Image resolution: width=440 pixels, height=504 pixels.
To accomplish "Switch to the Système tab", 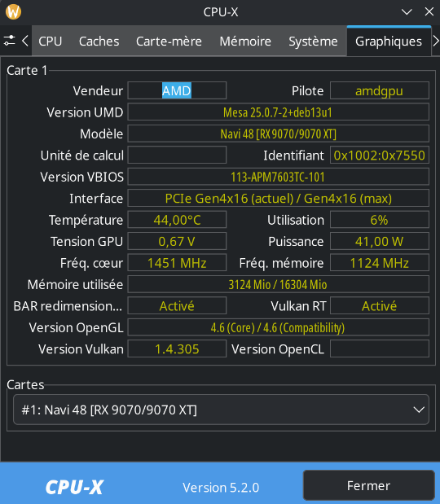I will point(313,42).
